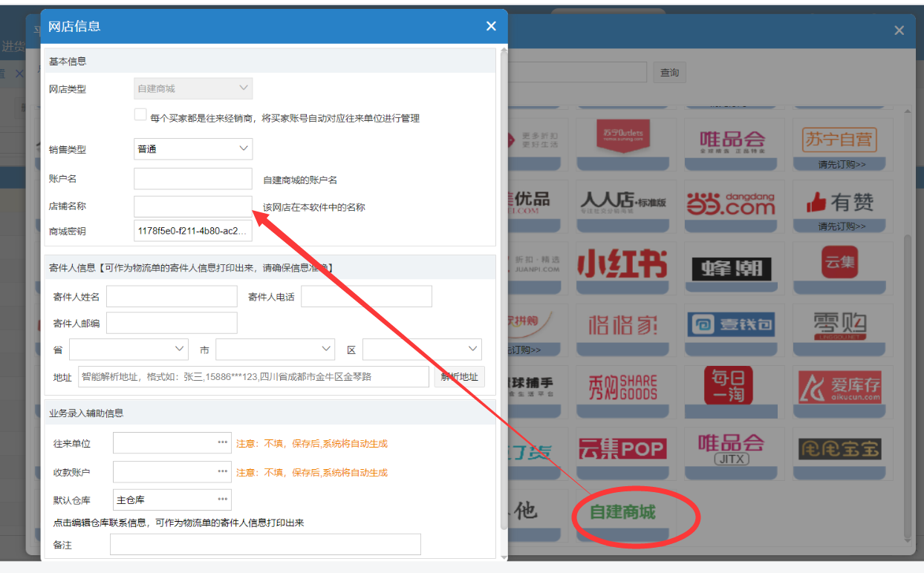Focus the 寄件人姓名 input field
This screenshot has height=573, width=924.
(x=172, y=296)
